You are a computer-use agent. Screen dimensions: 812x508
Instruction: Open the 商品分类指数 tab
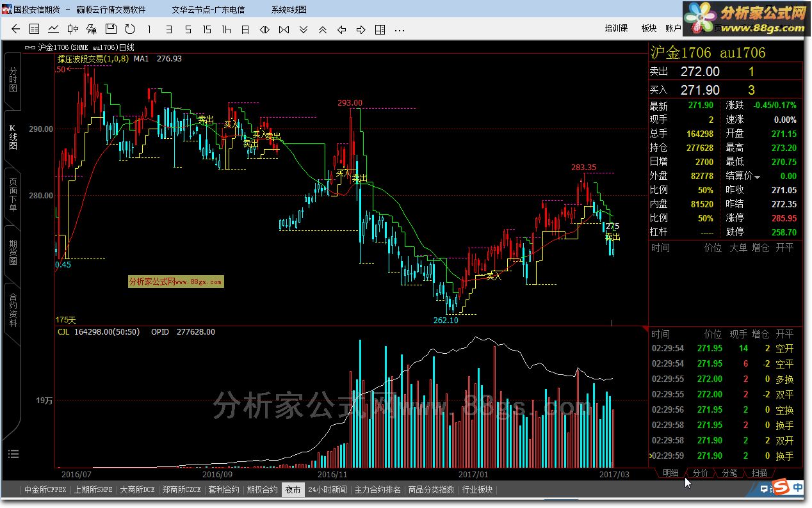432,489
